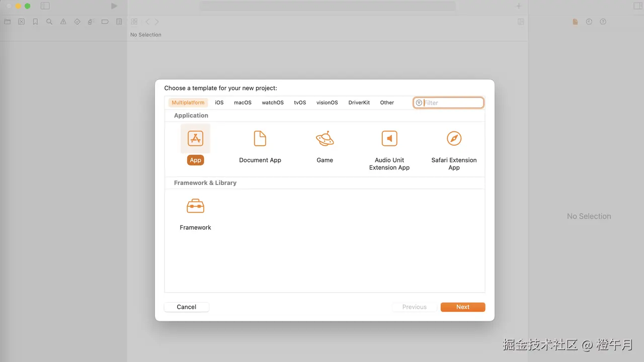The height and width of the screenshot is (362, 644).
Task: Choose the Framework toolbox icon
Action: point(195,206)
